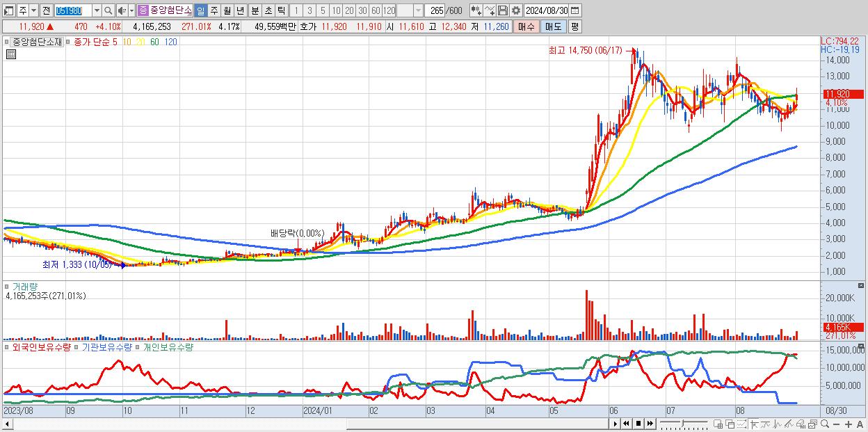Click the stock code search magnifier icon
This screenshot has height=432, width=868.
108,10
